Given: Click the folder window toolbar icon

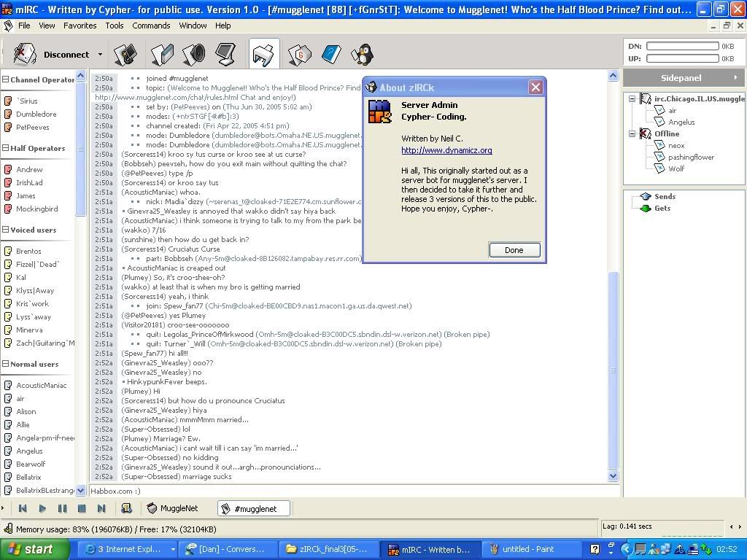Looking at the screenshot, I should 162,54.
